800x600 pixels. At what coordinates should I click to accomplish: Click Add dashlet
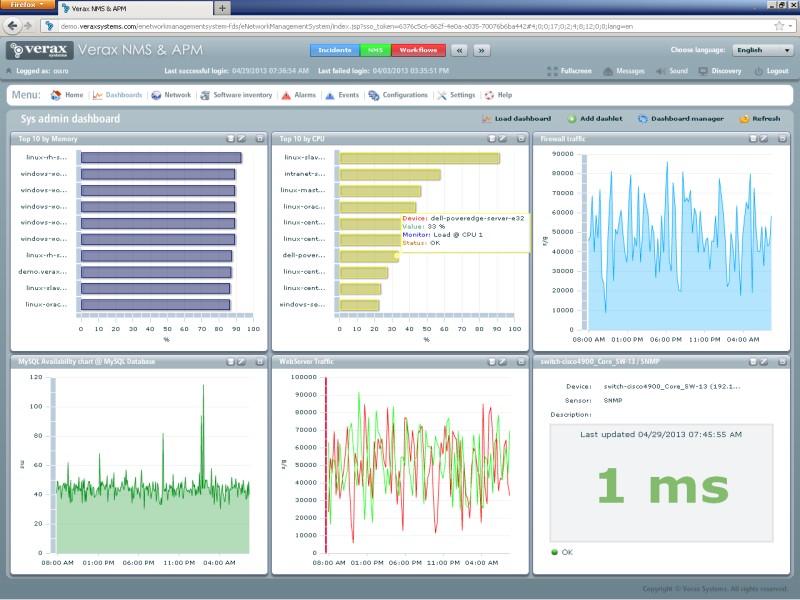pyautogui.click(x=595, y=118)
